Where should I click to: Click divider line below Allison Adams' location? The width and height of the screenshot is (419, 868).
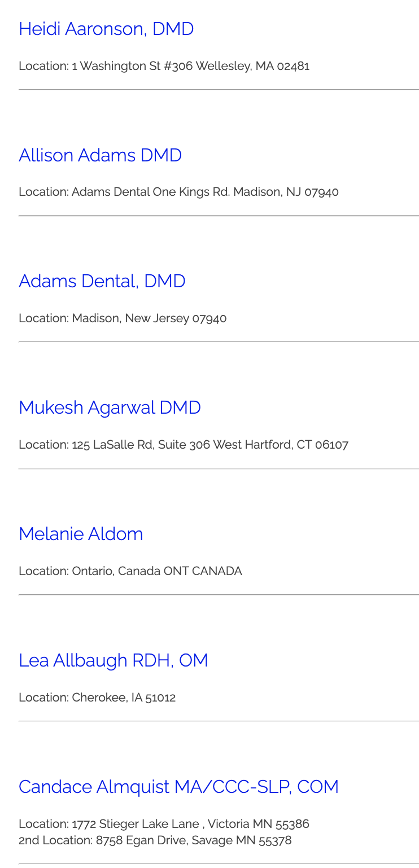(x=219, y=216)
